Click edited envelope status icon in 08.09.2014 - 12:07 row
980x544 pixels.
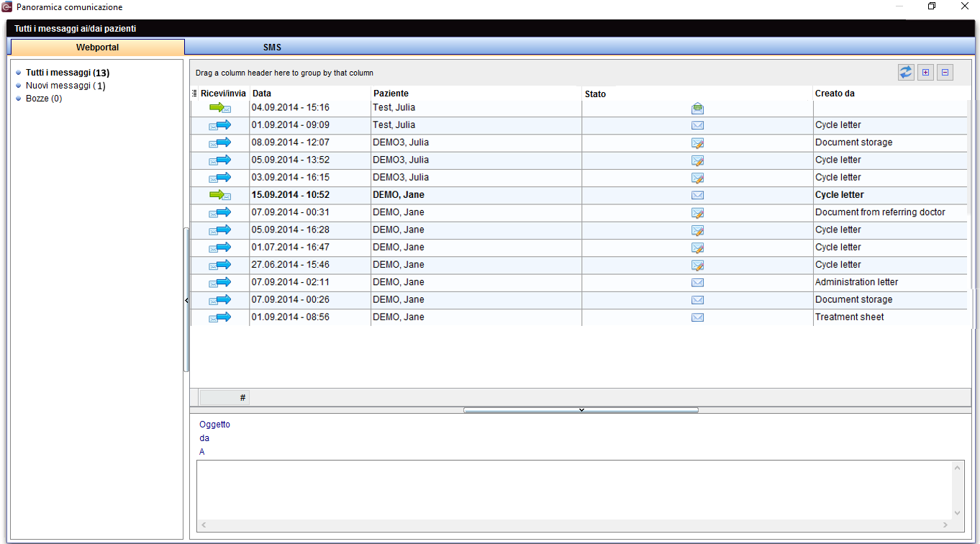tap(697, 143)
